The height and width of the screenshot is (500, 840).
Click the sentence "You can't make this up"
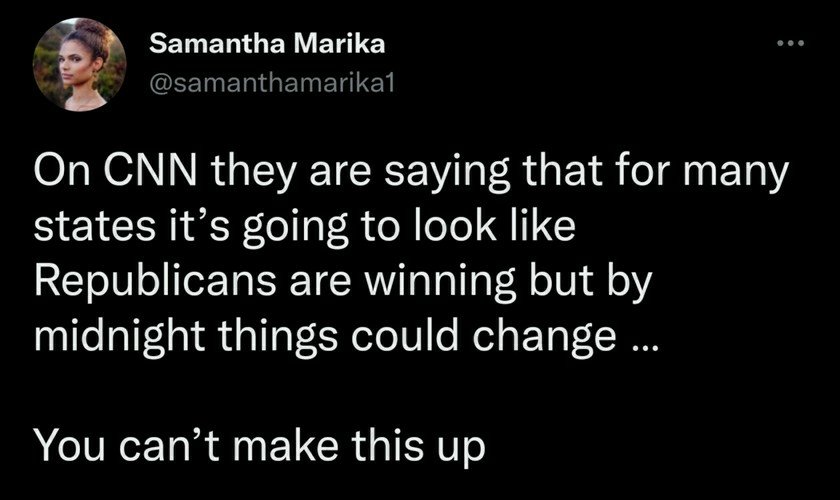coord(259,442)
